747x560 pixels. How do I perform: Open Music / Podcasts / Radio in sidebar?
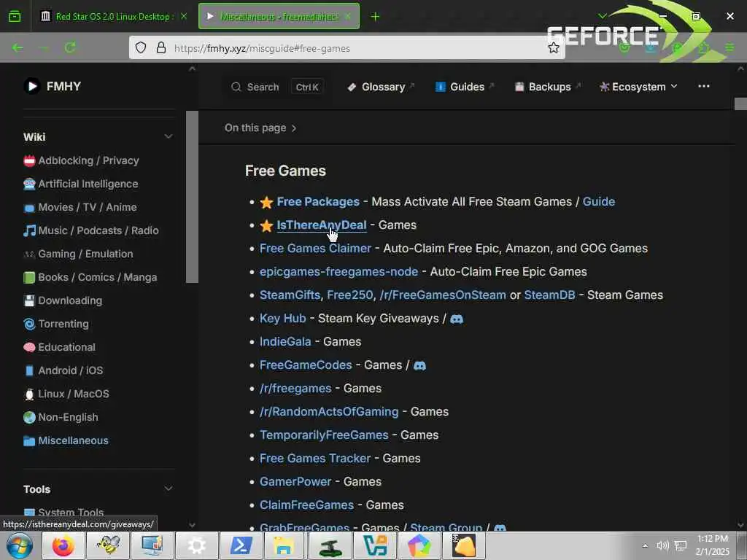91,230
